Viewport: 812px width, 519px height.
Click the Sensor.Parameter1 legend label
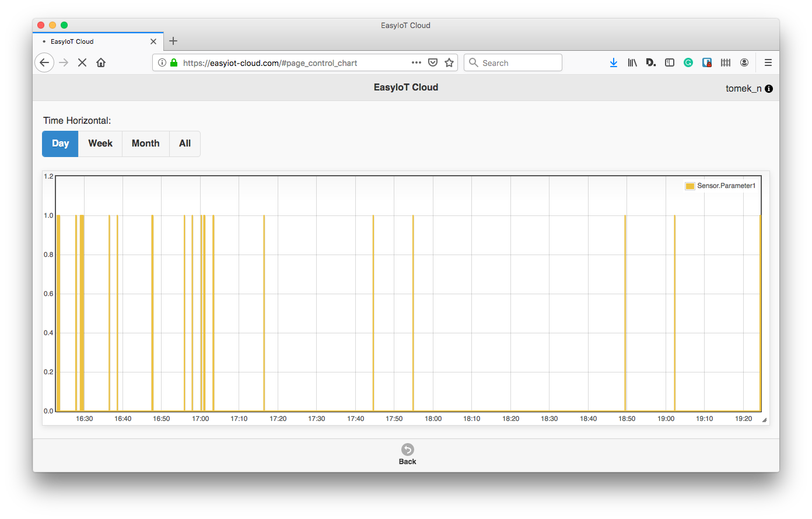726,186
